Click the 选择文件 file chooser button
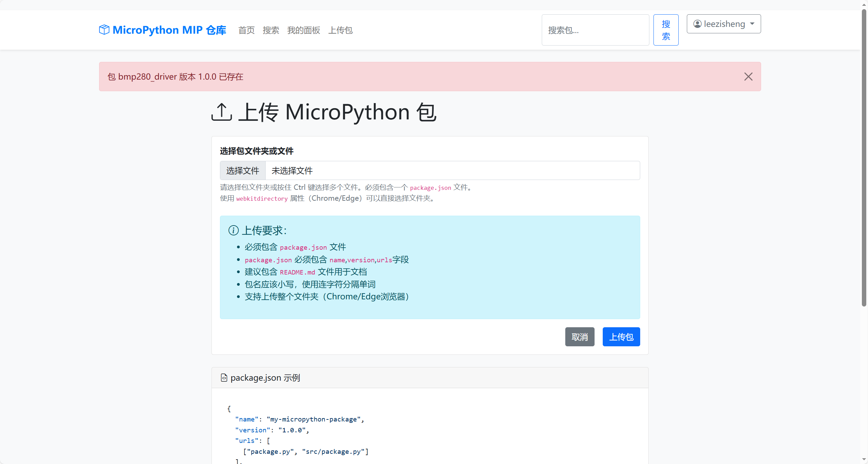The width and height of the screenshot is (868, 464). pyautogui.click(x=243, y=170)
